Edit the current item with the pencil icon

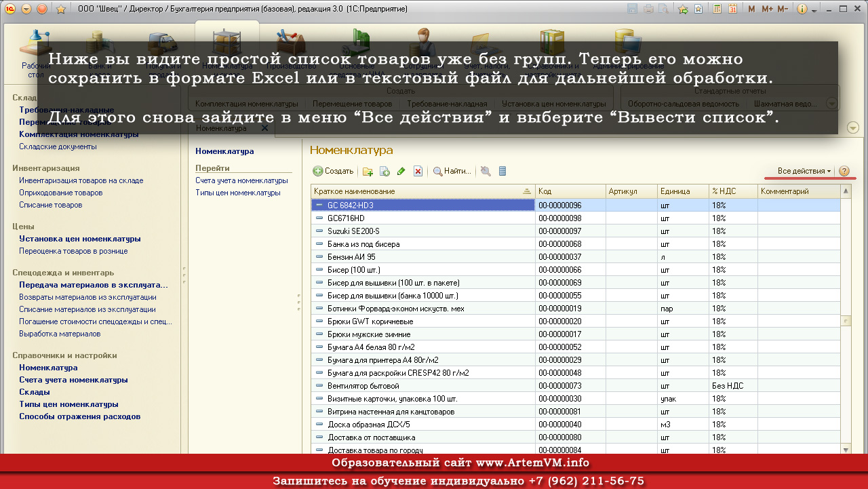pyautogui.click(x=401, y=171)
